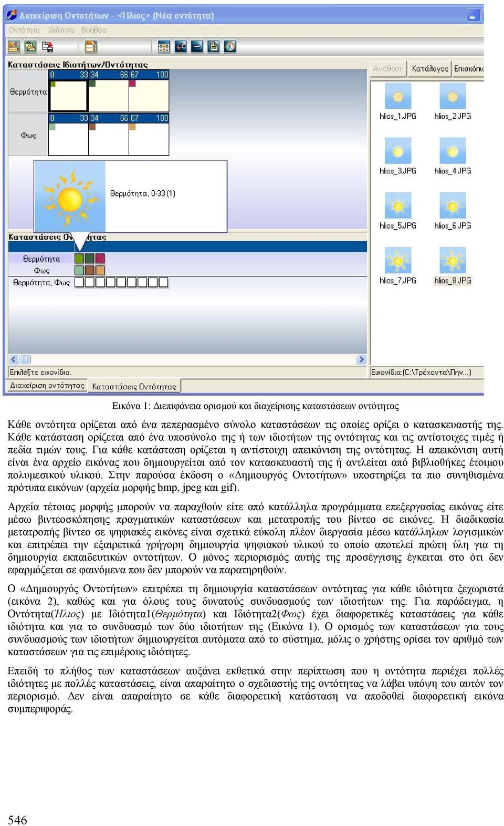This screenshot has height=826, width=504.
Task: Click the minus remove-state toolbar icon
Action: (x=197, y=47)
